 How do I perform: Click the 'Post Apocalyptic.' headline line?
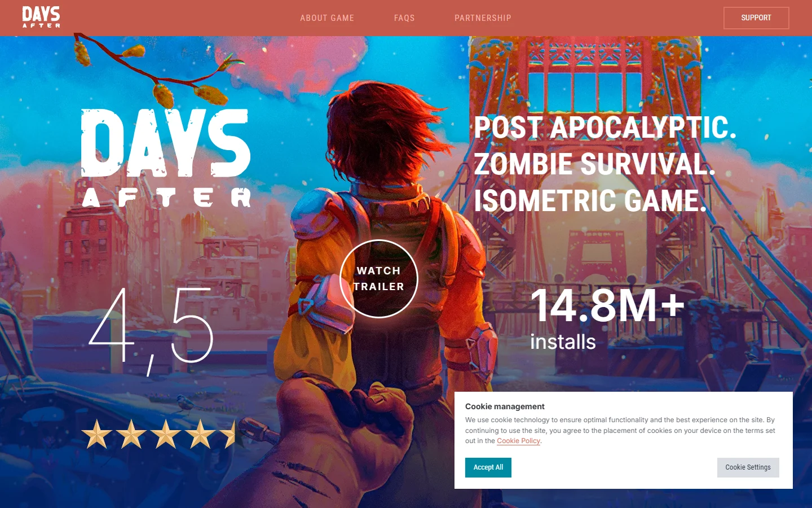click(605, 128)
